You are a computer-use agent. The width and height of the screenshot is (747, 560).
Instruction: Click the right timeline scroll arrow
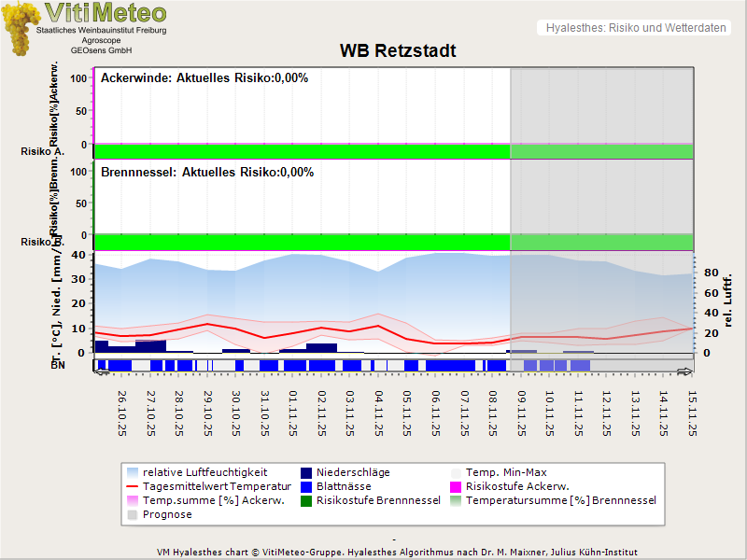684,372
